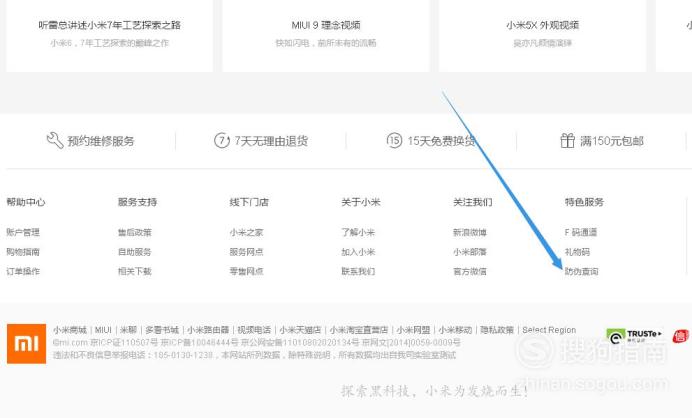Go to 小米之家 stores
The width and height of the screenshot is (692, 418).
pos(246,232)
